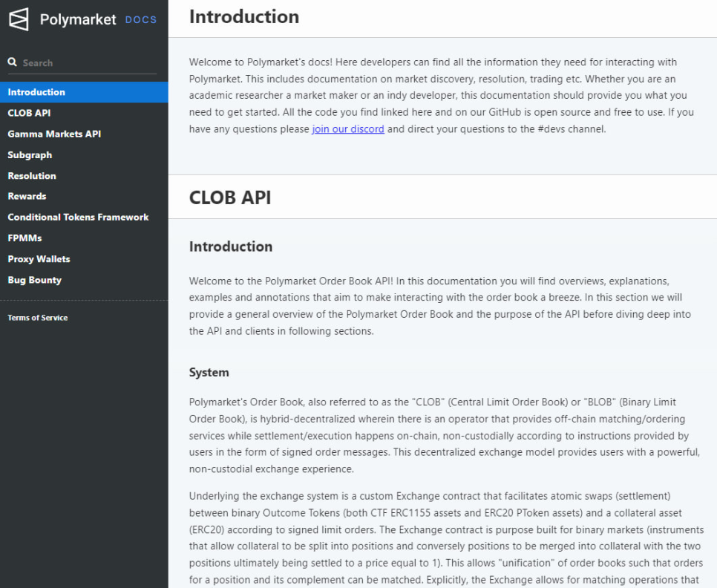This screenshot has width=717, height=588.
Task: Focus the Search input field
Action: (x=82, y=63)
